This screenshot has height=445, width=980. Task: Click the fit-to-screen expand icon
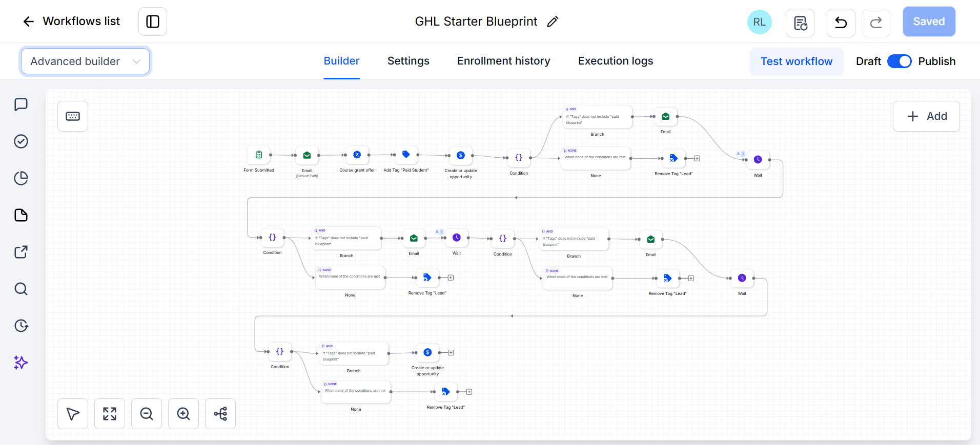point(110,414)
